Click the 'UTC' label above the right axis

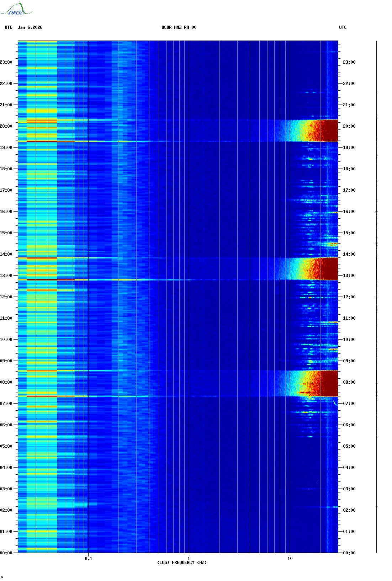(x=343, y=27)
